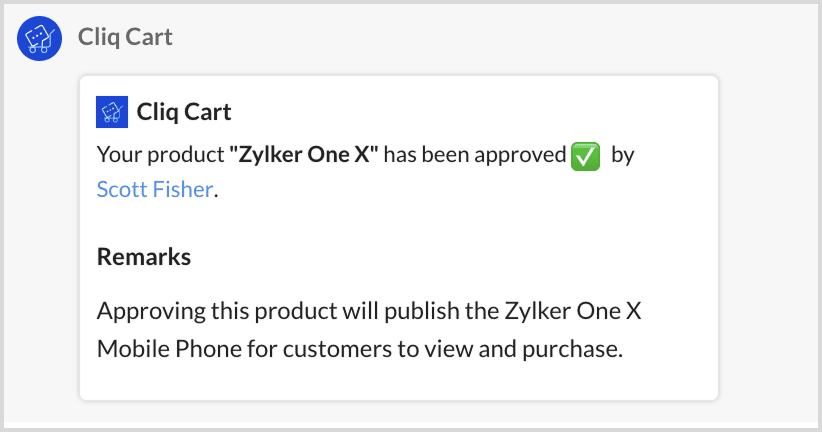Screen dimensions: 822x432
Task: Click empty space right of Remarks heading
Action: (x=450, y=257)
